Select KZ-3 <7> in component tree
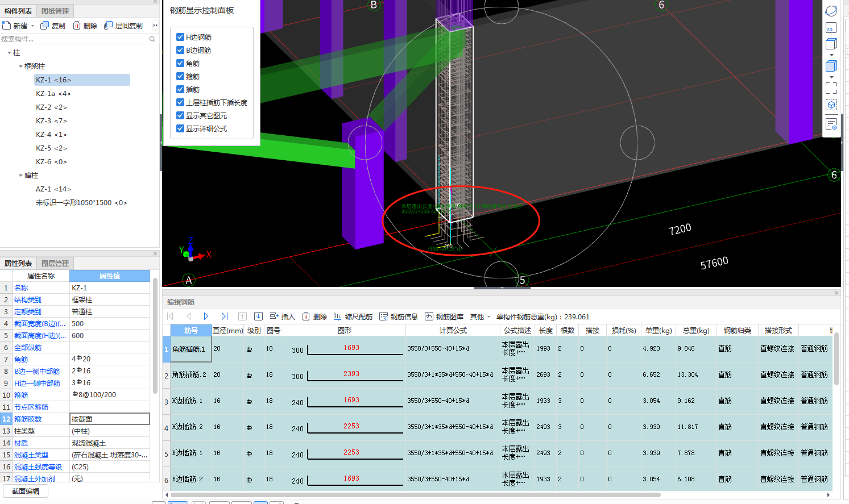This screenshot has height=504, width=849. 51,121
